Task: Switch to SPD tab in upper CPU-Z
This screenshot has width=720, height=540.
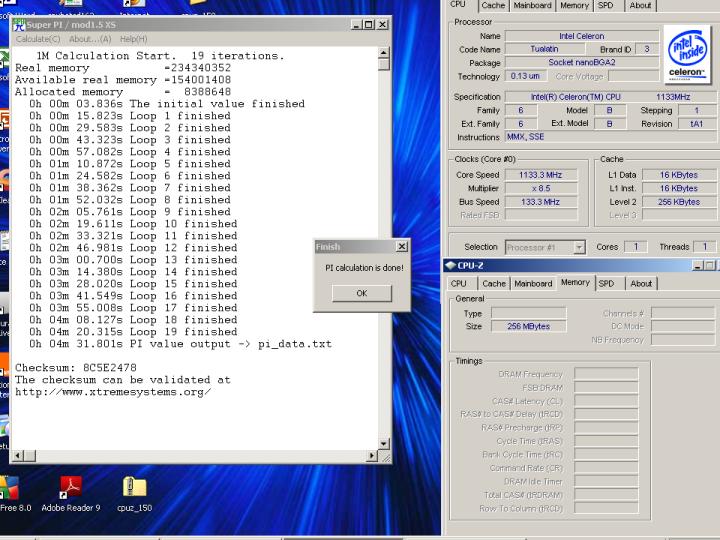Action: tap(606, 5)
